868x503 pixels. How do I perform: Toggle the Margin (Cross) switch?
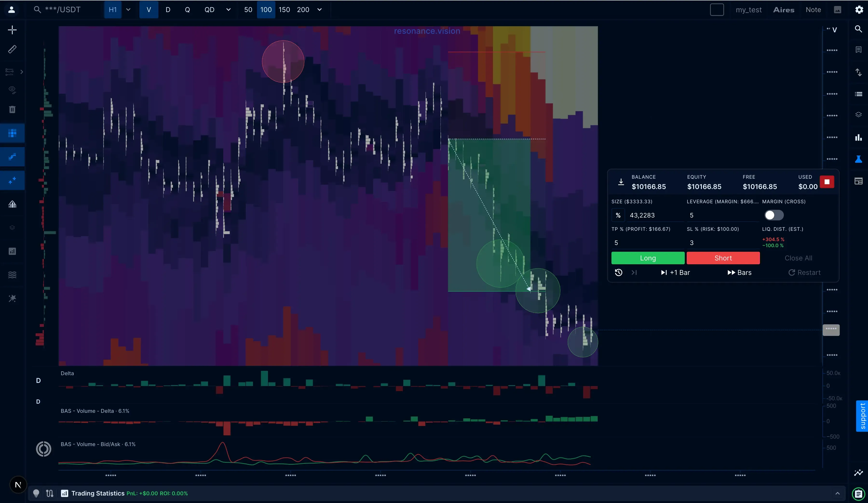(x=774, y=215)
